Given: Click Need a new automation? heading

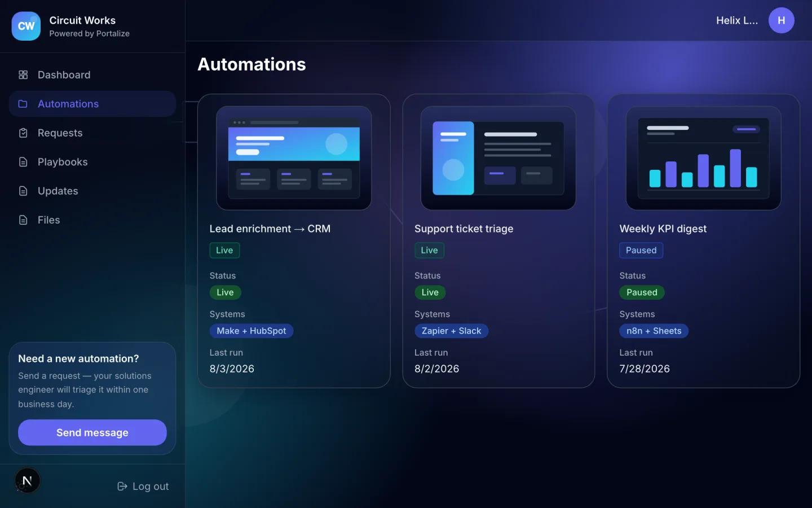Looking at the screenshot, I should pos(78,358).
